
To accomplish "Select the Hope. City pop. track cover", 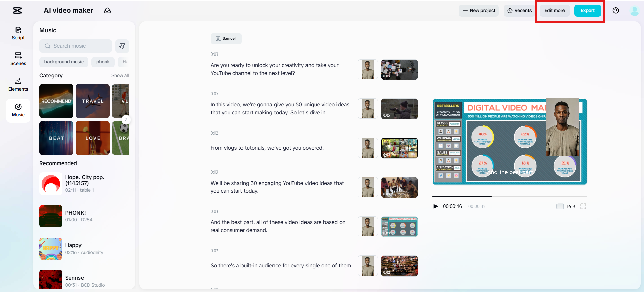I will tap(51, 184).
